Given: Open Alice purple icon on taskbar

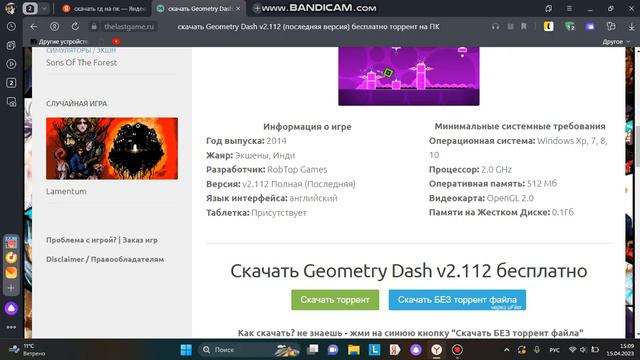Looking at the screenshot, I should click(416, 350).
